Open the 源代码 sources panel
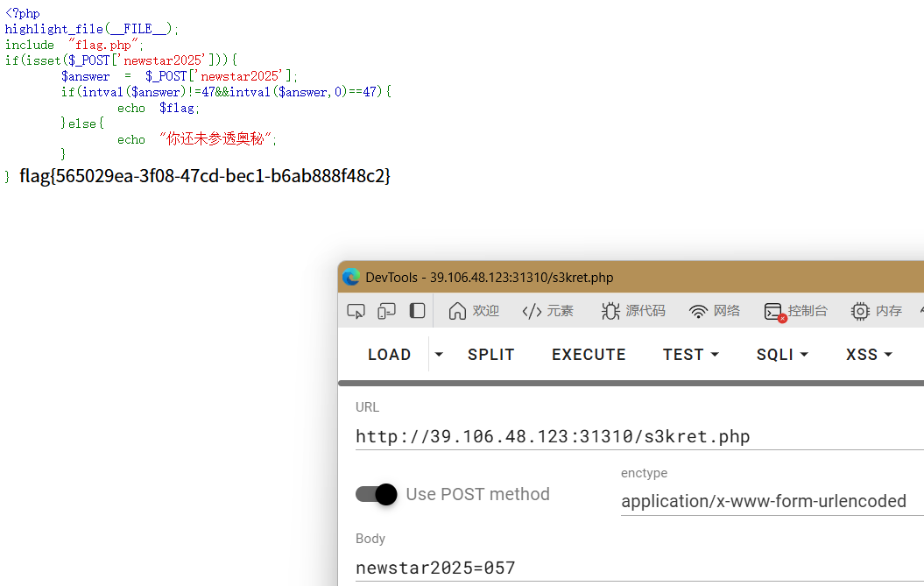The image size is (924, 586). point(633,311)
